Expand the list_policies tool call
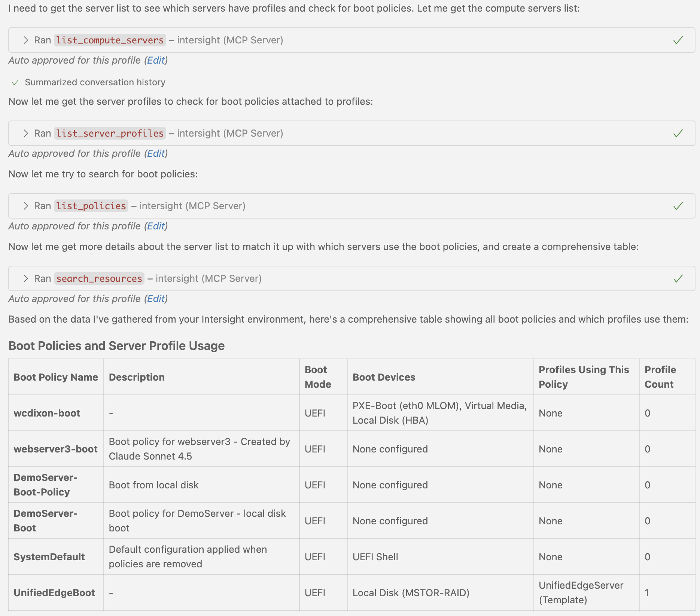 (26, 206)
